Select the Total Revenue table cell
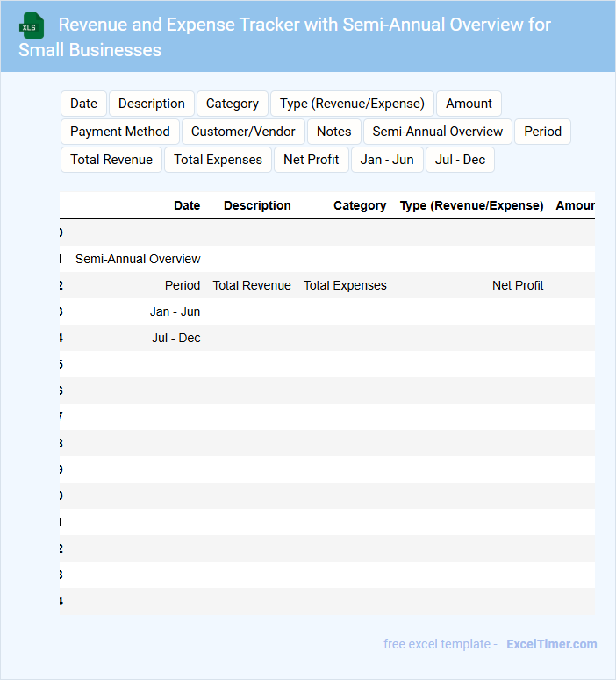 (252, 285)
